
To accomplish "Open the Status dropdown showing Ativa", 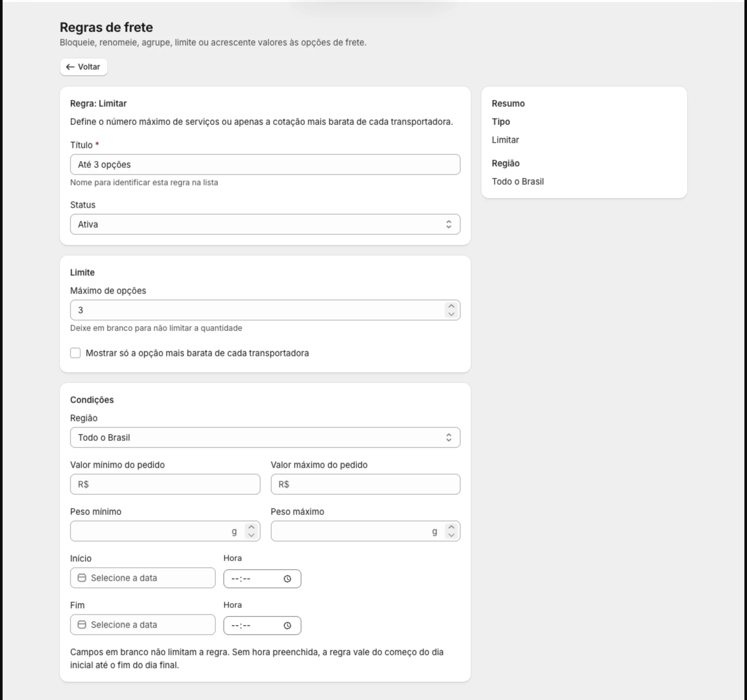I will (265, 224).
